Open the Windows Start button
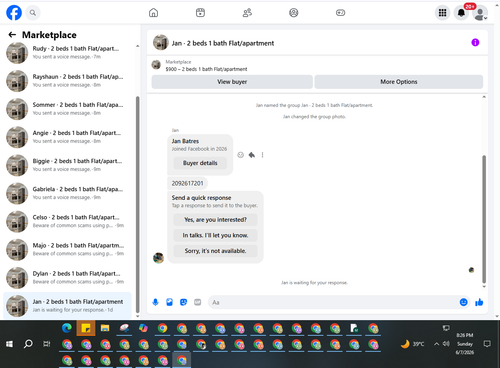Image resolution: width=500 pixels, height=368 pixels. 9,344
